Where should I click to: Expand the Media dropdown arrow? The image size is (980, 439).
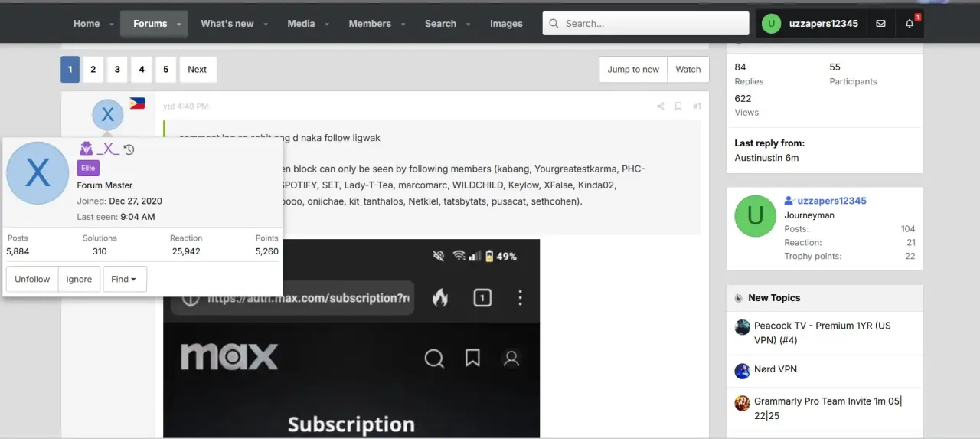(327, 25)
